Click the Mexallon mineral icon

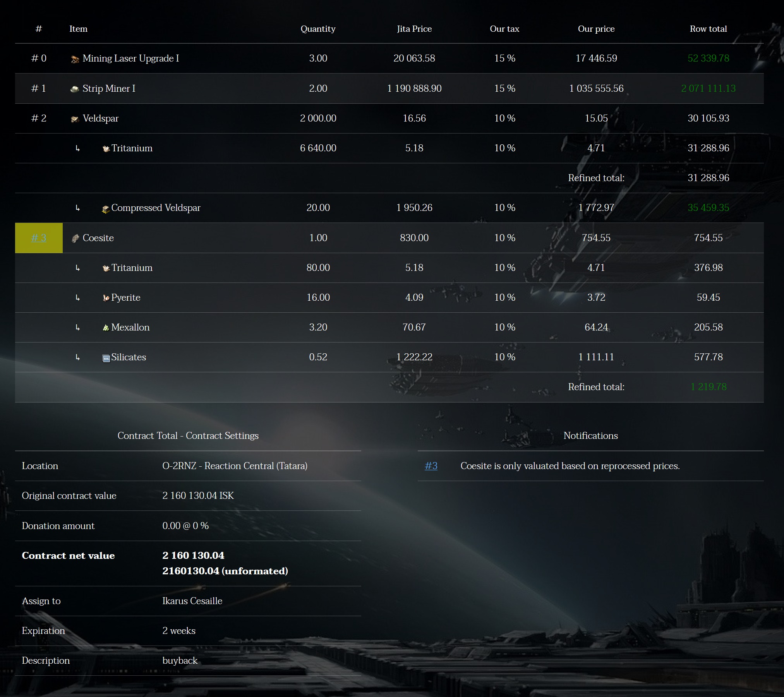106,328
